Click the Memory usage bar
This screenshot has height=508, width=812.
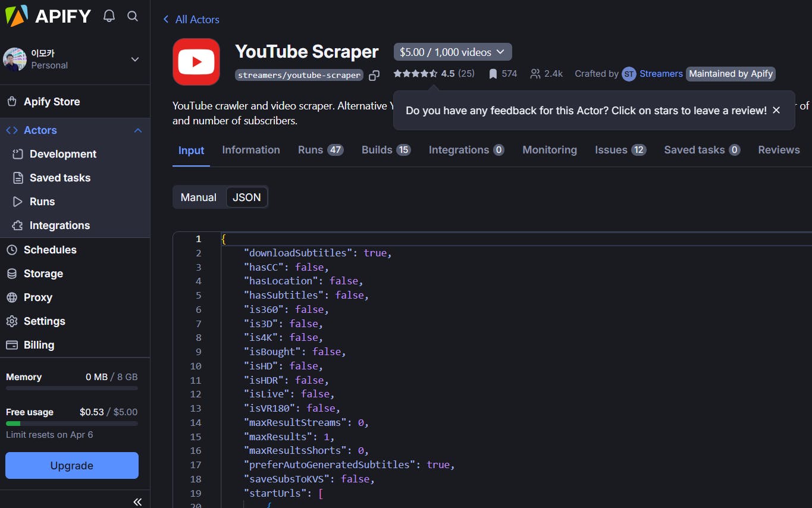click(x=72, y=388)
